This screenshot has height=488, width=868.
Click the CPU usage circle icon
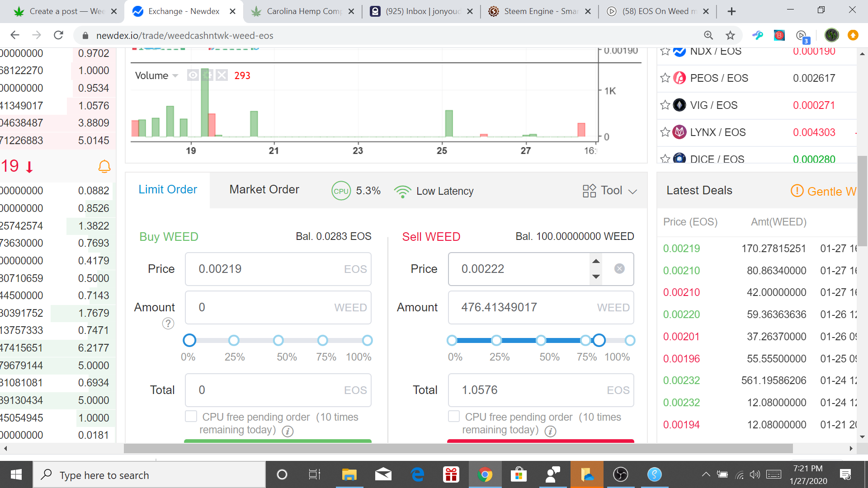pos(341,191)
